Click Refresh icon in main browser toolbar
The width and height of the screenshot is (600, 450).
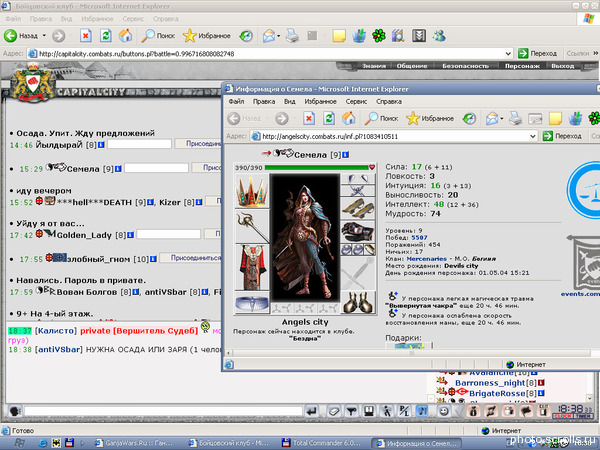point(106,36)
